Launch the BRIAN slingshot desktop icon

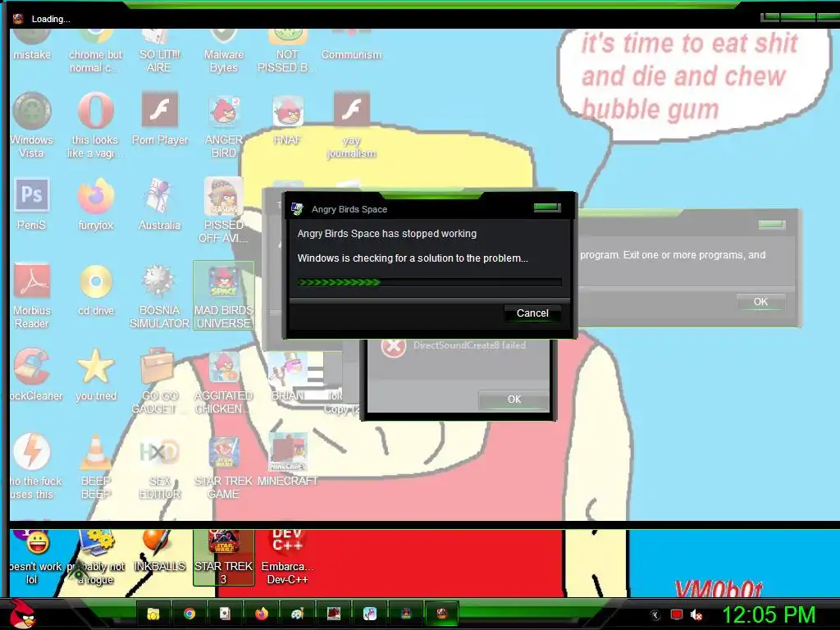(x=288, y=374)
